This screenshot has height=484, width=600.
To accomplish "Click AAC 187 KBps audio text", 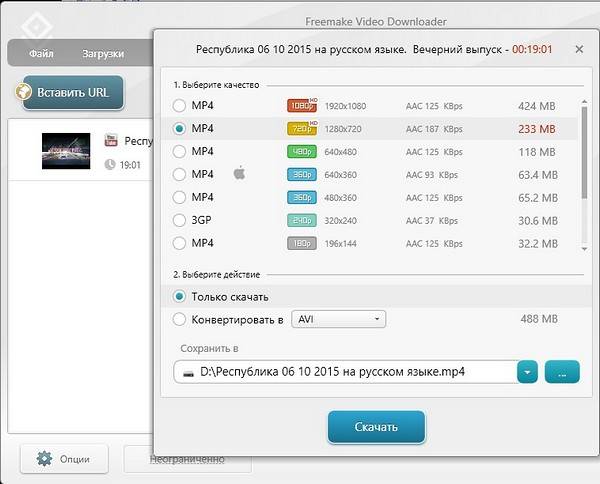I will 434,129.
